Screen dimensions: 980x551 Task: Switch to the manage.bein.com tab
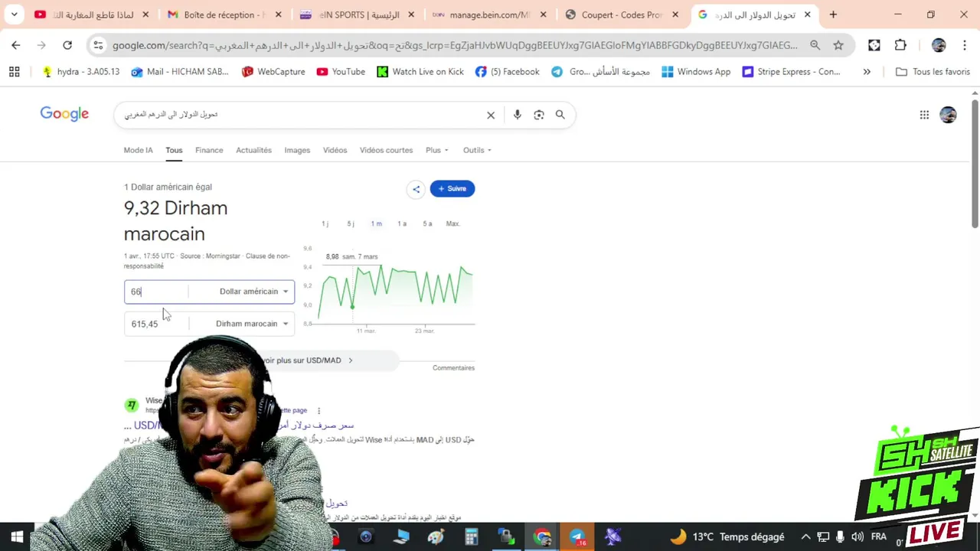489,15
